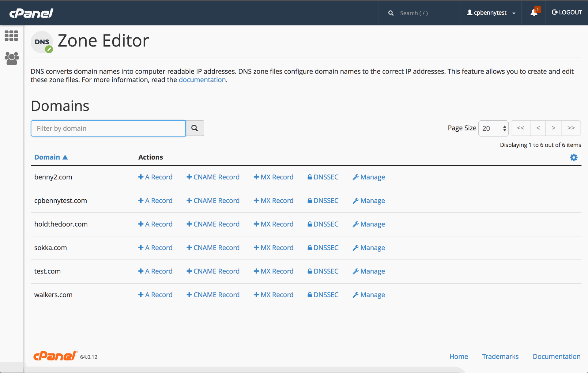The height and width of the screenshot is (373, 588).
Task: Go to the last page of results
Action: pyautogui.click(x=571, y=128)
